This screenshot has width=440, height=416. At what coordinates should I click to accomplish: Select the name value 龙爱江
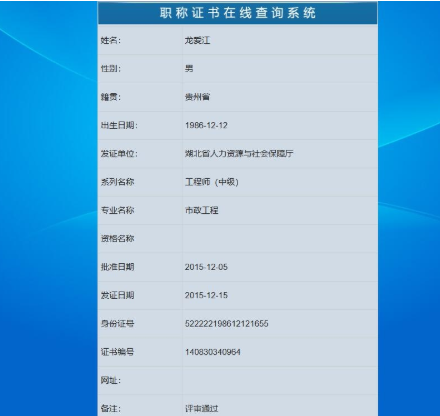(x=197, y=40)
